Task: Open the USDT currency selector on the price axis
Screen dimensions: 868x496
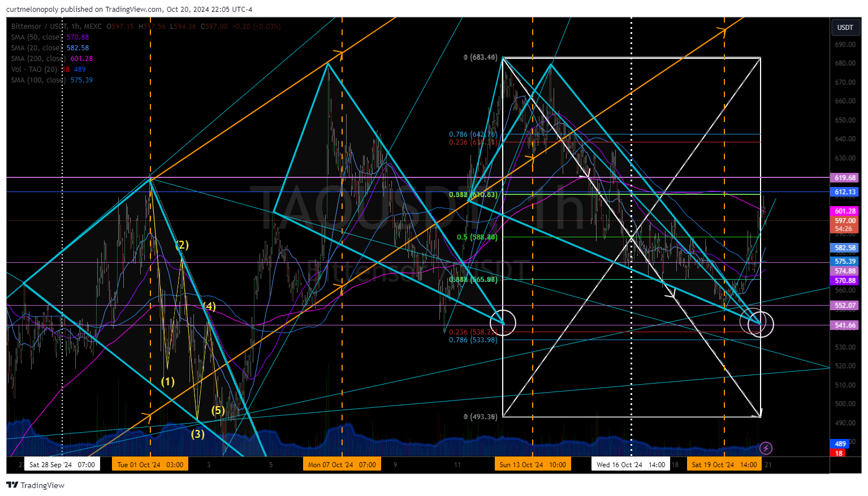Action: pos(845,28)
